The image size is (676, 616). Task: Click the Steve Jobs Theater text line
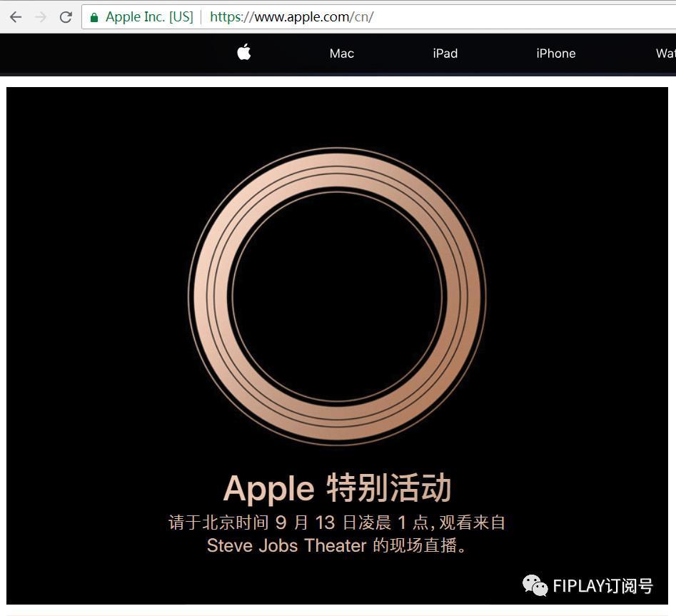click(337, 546)
